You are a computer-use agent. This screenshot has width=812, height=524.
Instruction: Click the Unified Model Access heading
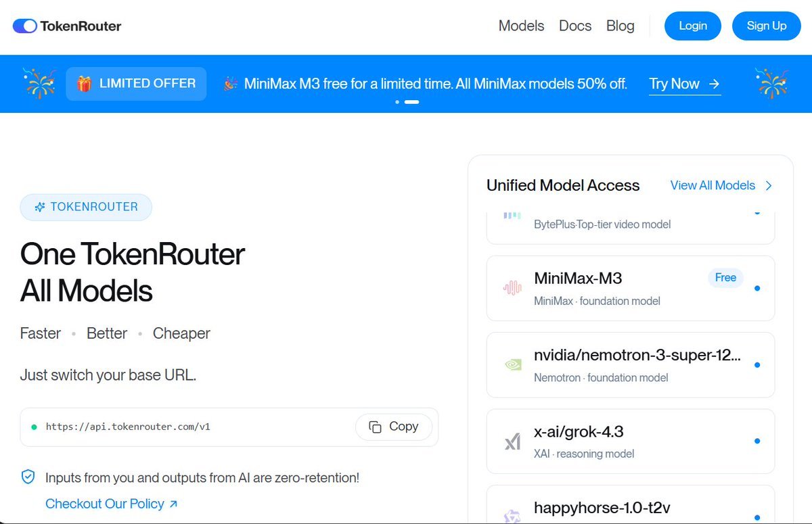[563, 185]
